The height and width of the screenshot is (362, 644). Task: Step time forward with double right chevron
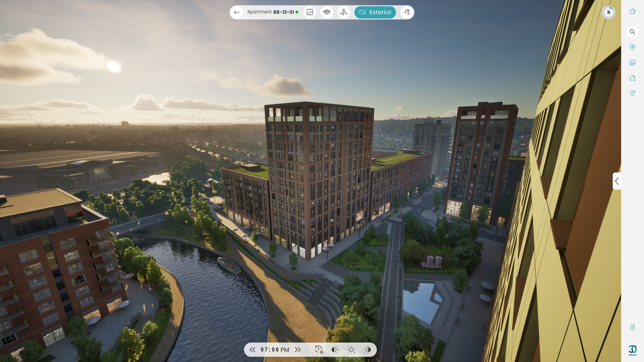[x=298, y=350]
